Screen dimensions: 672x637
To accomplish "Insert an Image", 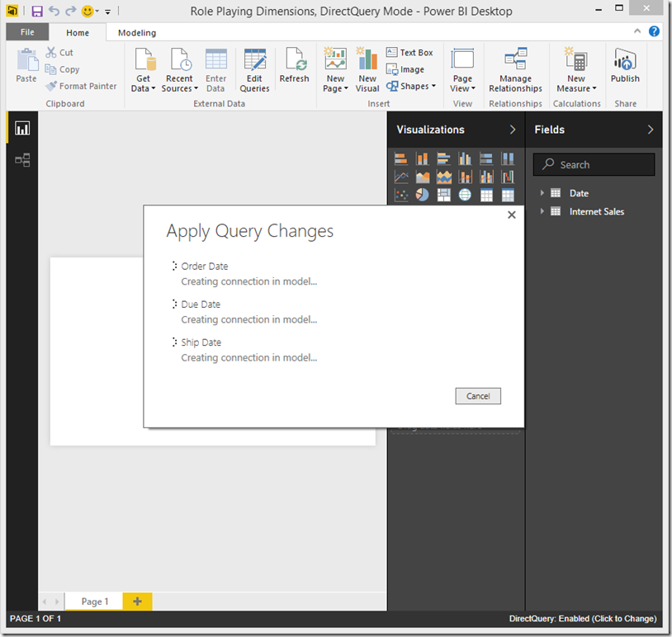I will [405, 69].
